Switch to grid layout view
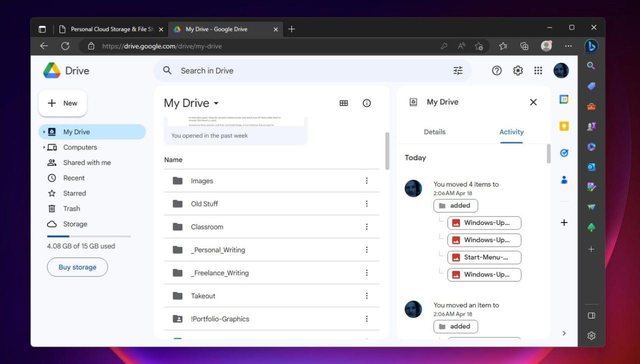The height and width of the screenshot is (364, 640). tap(343, 103)
